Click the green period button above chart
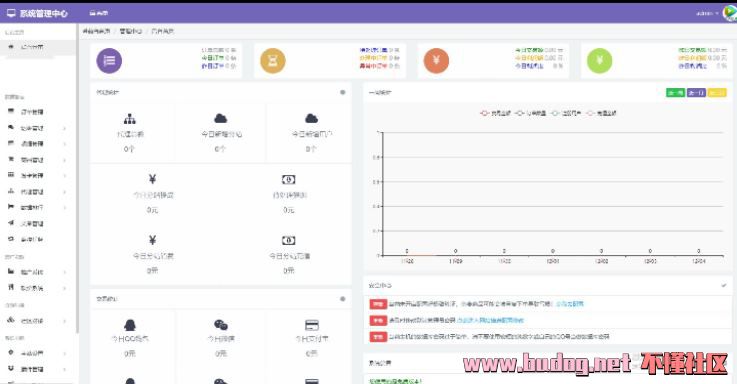The height and width of the screenshot is (384, 737). click(x=675, y=93)
